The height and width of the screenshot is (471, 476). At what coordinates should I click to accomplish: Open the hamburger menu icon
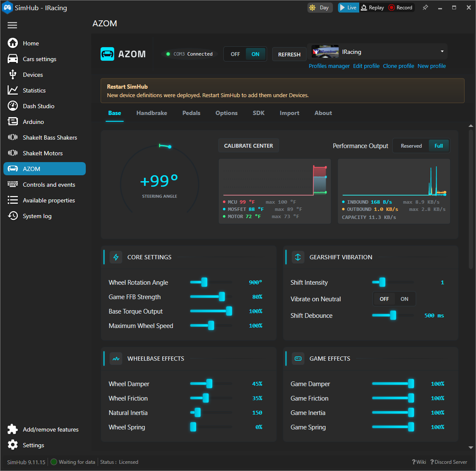[12, 25]
